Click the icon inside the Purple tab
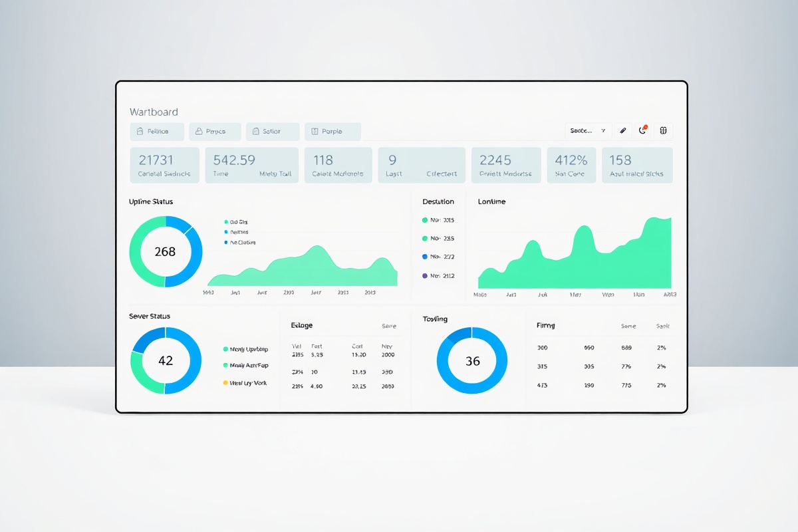 point(315,132)
